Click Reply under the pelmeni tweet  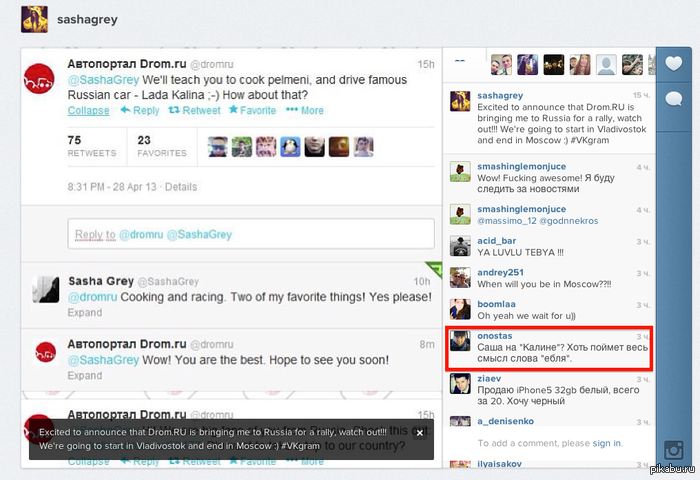pyautogui.click(x=140, y=110)
